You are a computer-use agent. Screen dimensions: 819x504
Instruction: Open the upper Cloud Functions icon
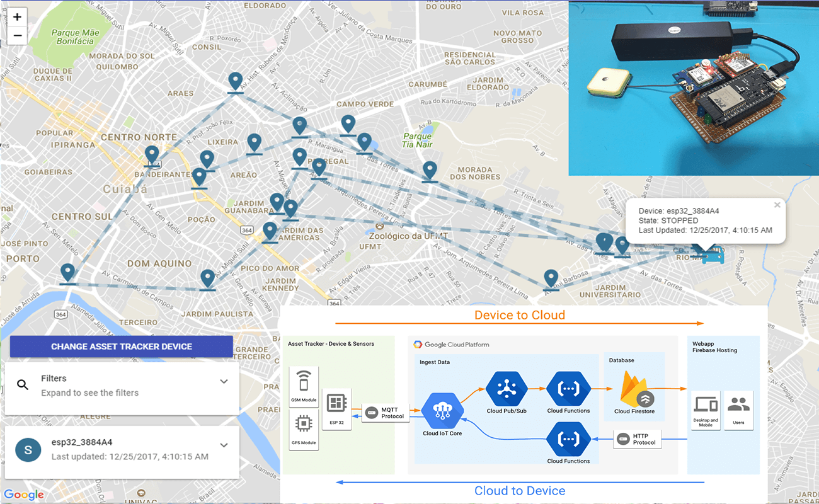[568, 390]
